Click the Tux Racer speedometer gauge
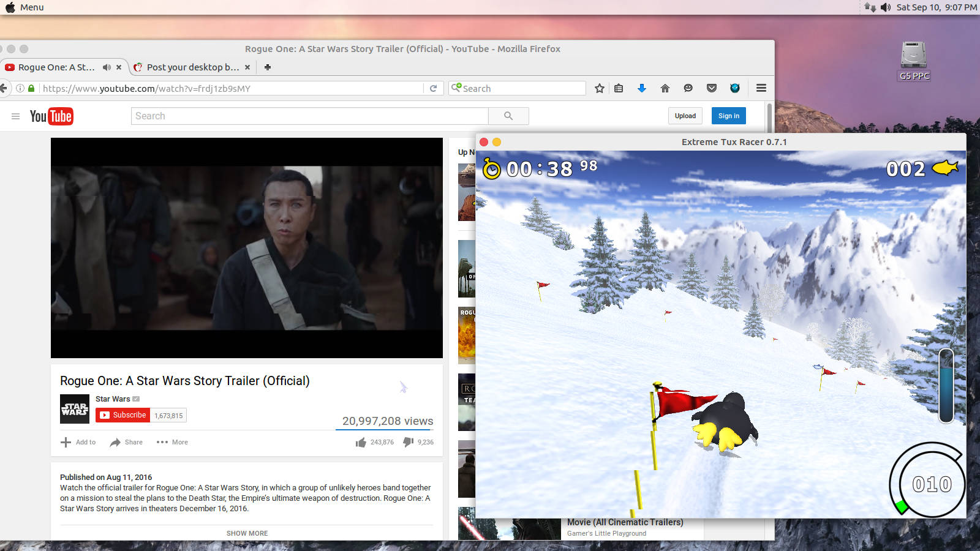Screen dimensions: 980x551 coord(927,479)
